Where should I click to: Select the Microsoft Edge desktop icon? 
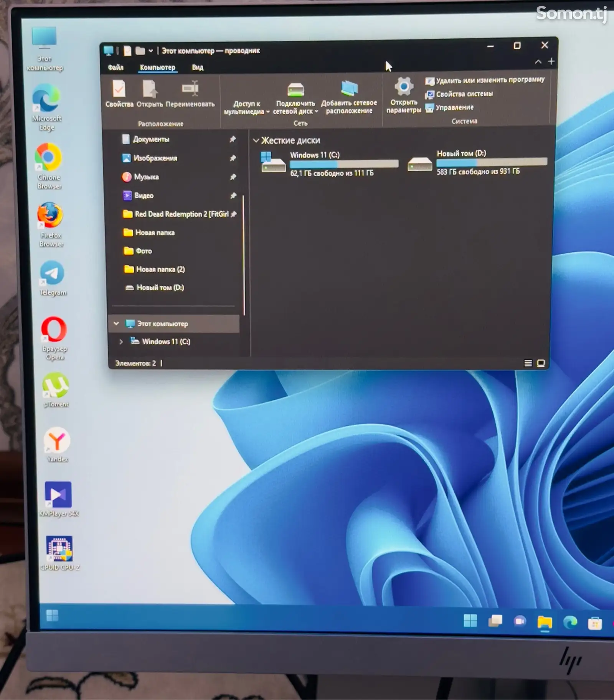point(47,109)
